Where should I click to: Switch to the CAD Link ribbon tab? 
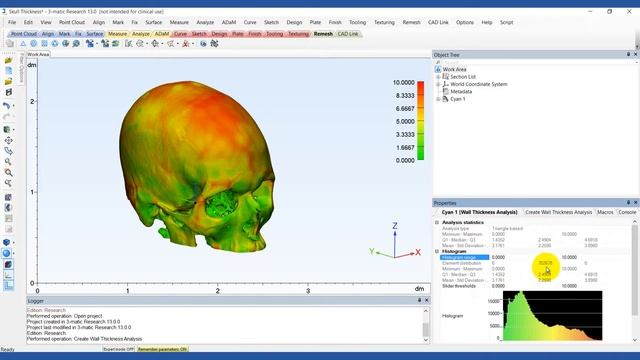(x=348, y=34)
